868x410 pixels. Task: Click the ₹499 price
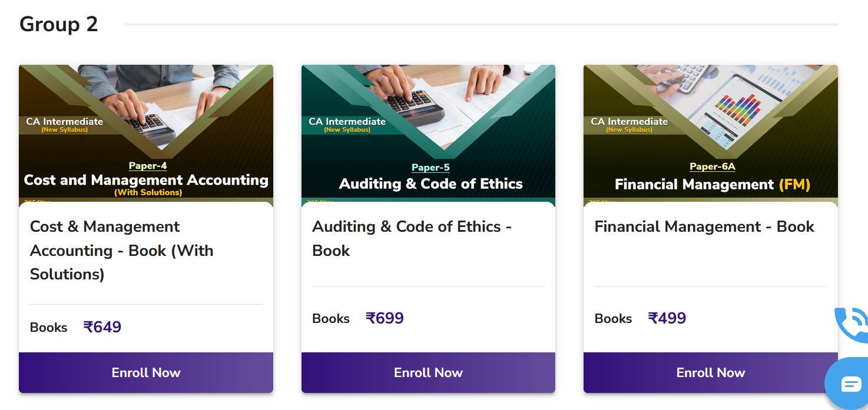pyautogui.click(x=667, y=318)
